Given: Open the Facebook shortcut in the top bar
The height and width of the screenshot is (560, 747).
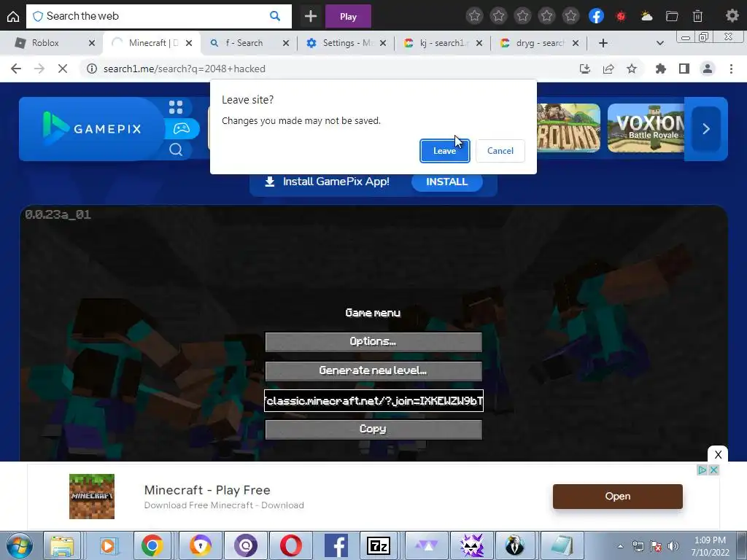Looking at the screenshot, I should pos(596,16).
